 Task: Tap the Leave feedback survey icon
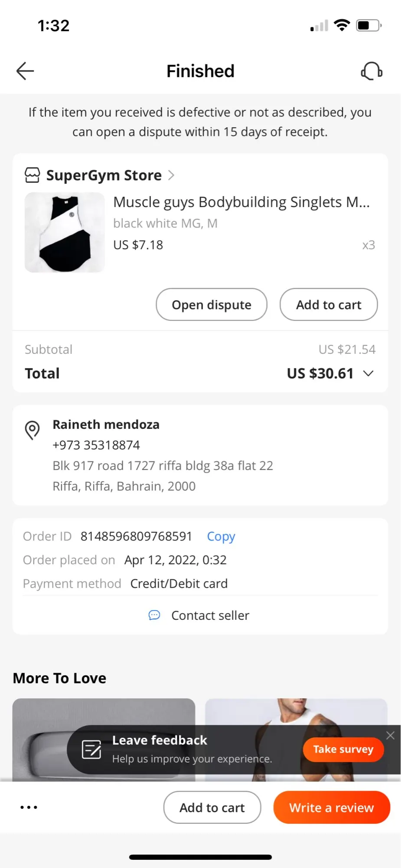[91, 750]
